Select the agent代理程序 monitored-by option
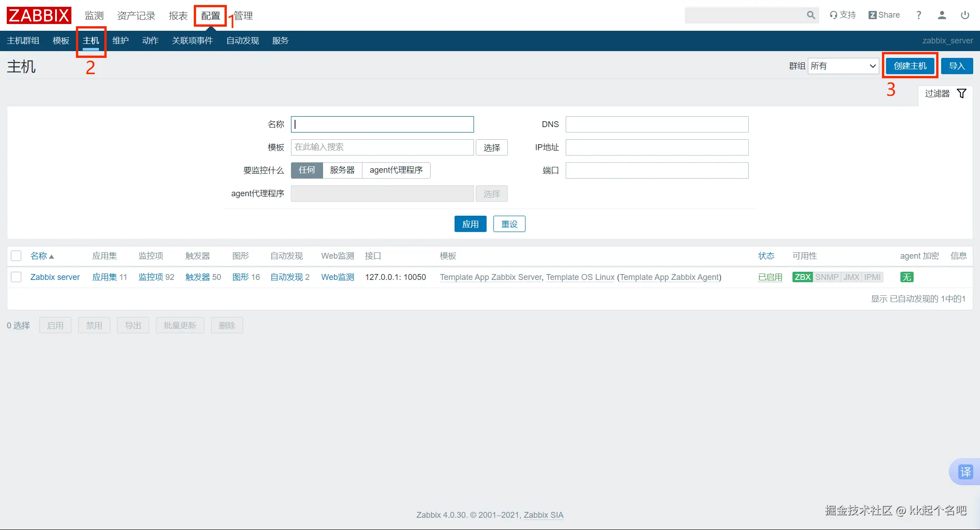 (x=396, y=170)
